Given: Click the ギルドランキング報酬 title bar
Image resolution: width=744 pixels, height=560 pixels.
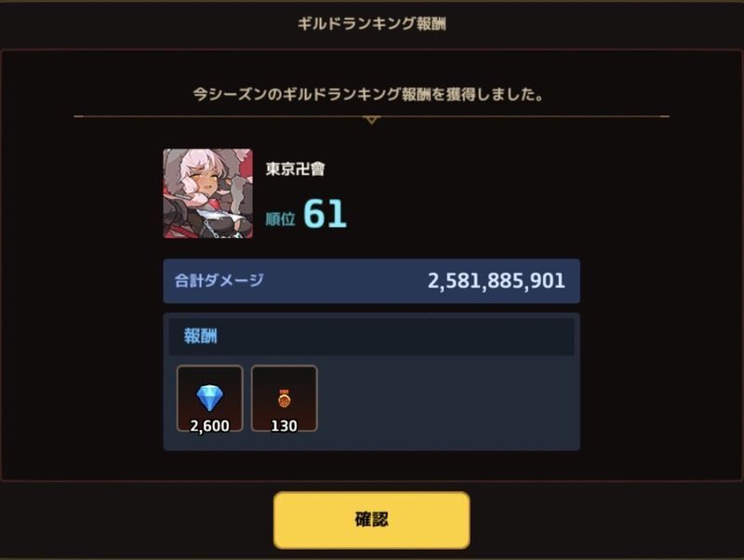Looking at the screenshot, I should (x=371, y=23).
